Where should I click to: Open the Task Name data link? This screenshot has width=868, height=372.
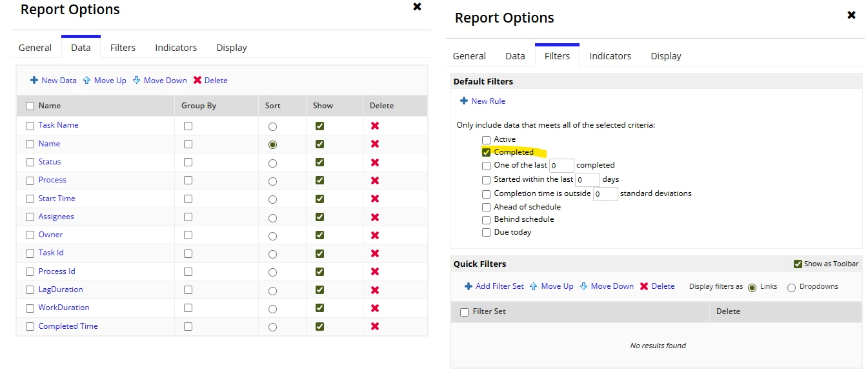(x=58, y=125)
